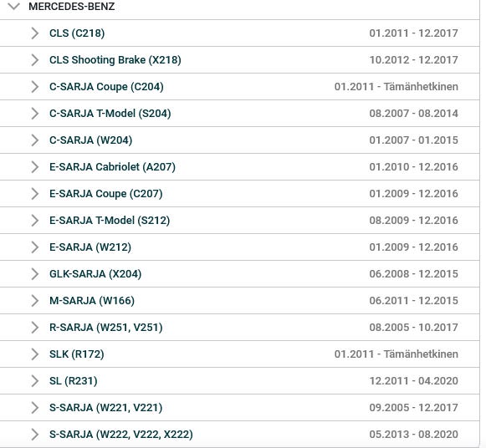486x448 pixels.
Task: Expand E-SARJA Cabriolet (A207) chevron
Action: click(35, 167)
